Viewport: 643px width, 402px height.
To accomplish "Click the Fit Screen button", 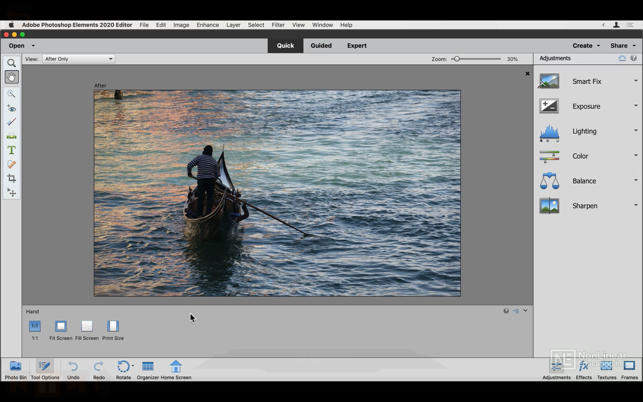I will (x=61, y=328).
